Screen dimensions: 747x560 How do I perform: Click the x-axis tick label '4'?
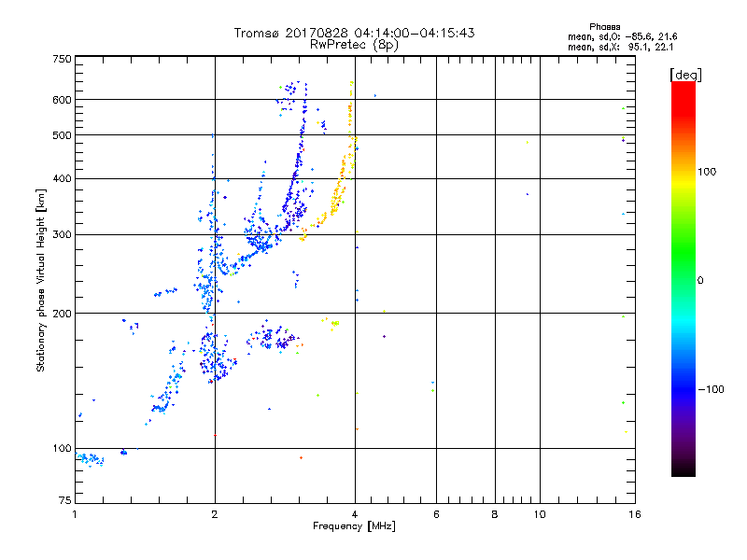coord(355,514)
